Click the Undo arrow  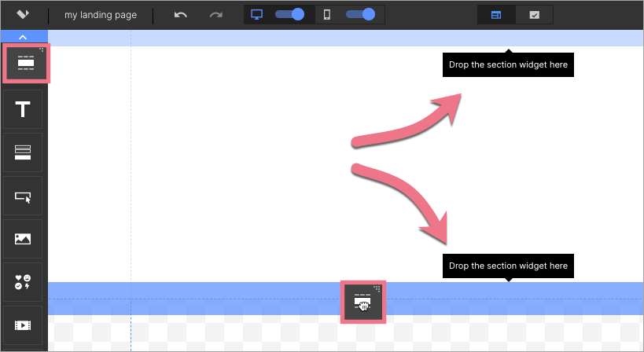[x=181, y=15]
